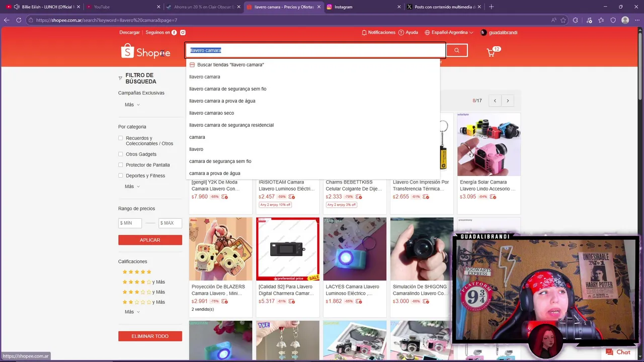Expand Más under Campañas Exclusivas
Viewport: 644px width, 362px height.
132,105
